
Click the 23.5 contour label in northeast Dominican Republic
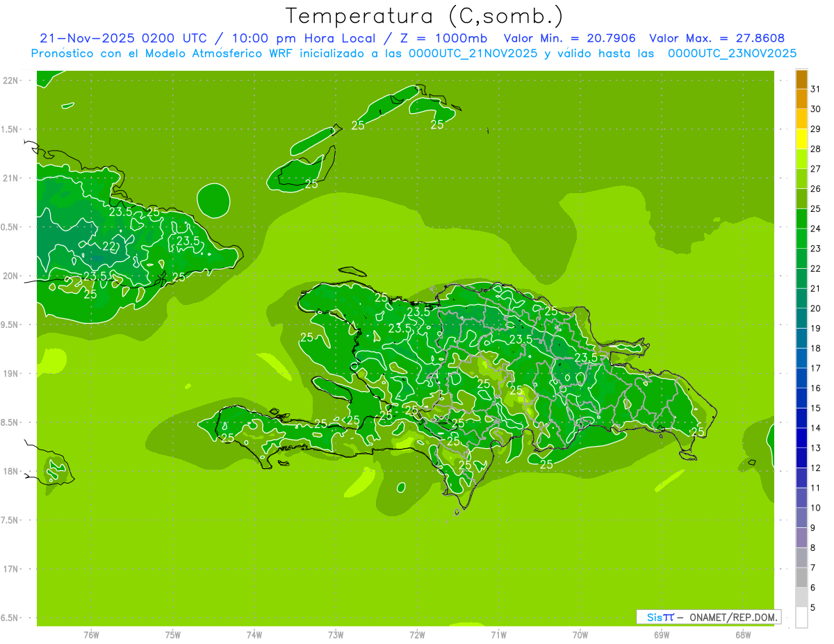585,357
